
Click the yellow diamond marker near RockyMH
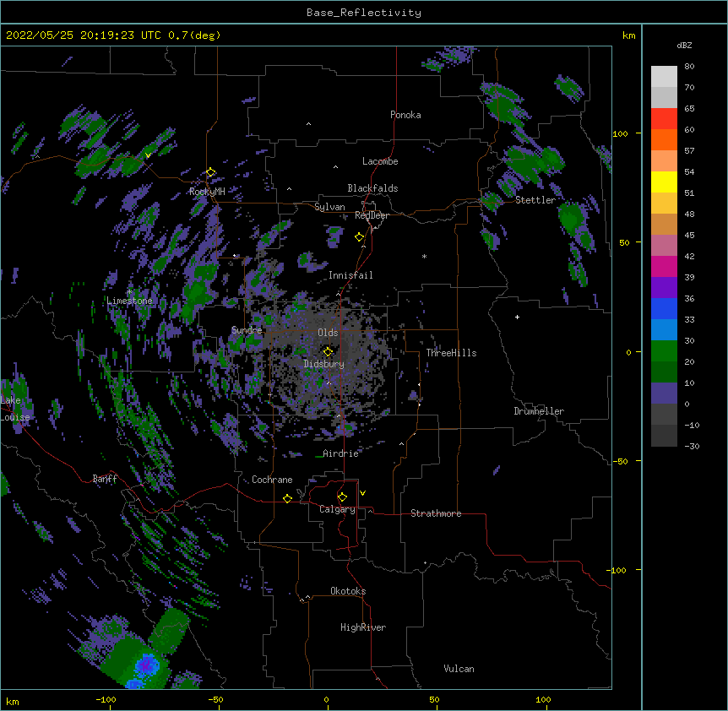(211, 172)
